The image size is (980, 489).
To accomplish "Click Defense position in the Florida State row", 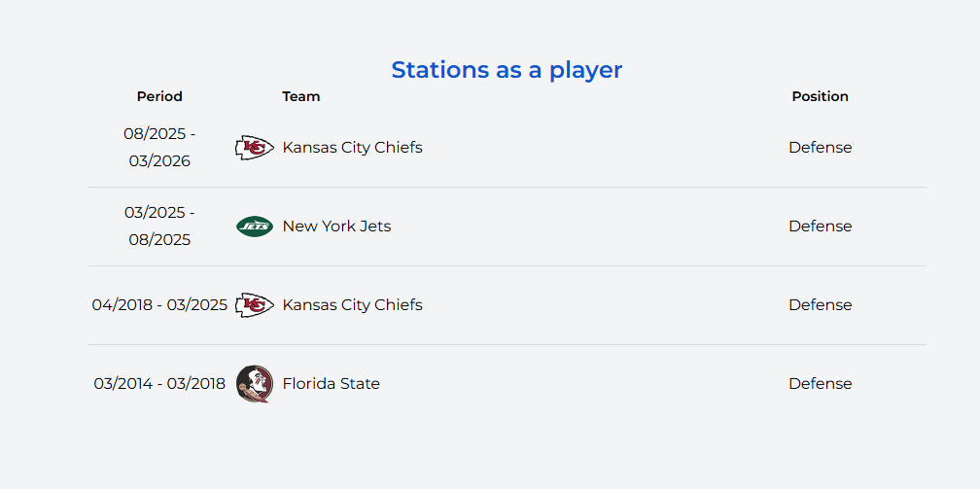I will pyautogui.click(x=820, y=384).
